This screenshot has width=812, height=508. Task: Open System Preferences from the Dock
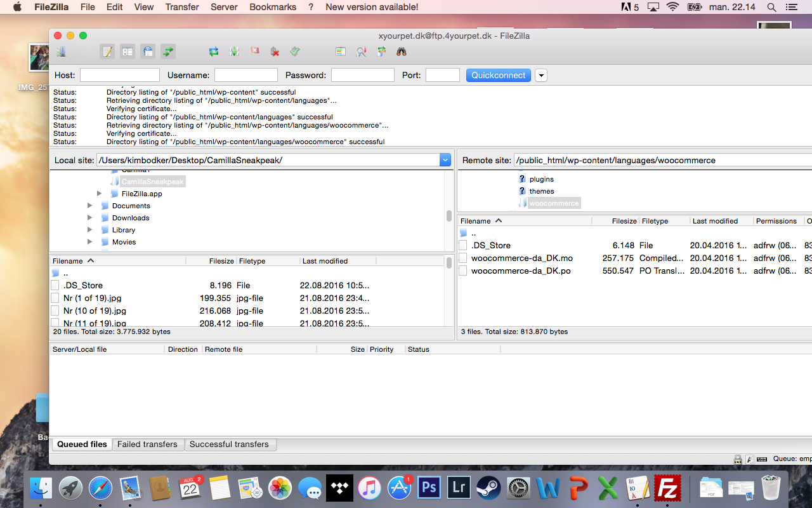[518, 488]
